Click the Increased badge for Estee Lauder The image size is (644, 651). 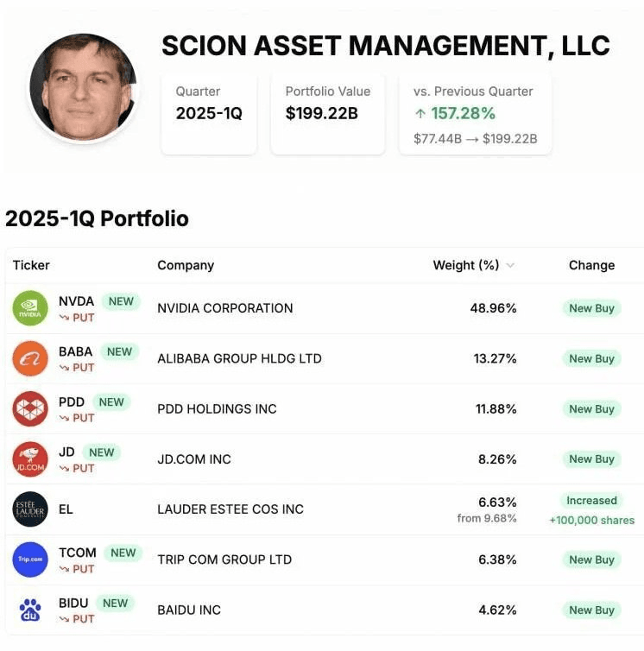tap(591, 500)
